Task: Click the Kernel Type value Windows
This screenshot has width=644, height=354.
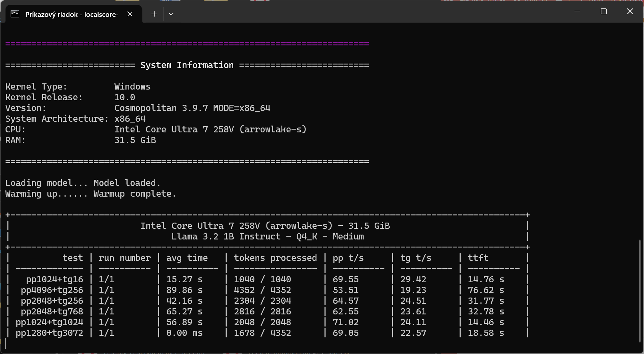Action: [132, 87]
